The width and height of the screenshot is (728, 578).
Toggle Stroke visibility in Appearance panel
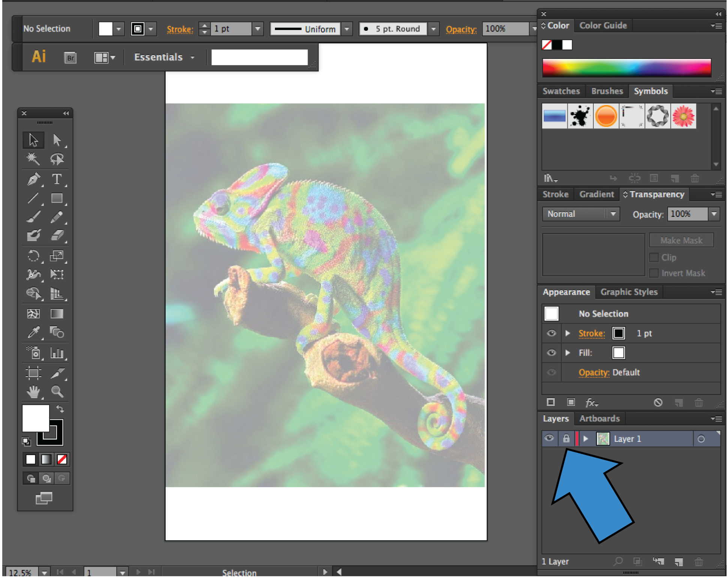551,333
